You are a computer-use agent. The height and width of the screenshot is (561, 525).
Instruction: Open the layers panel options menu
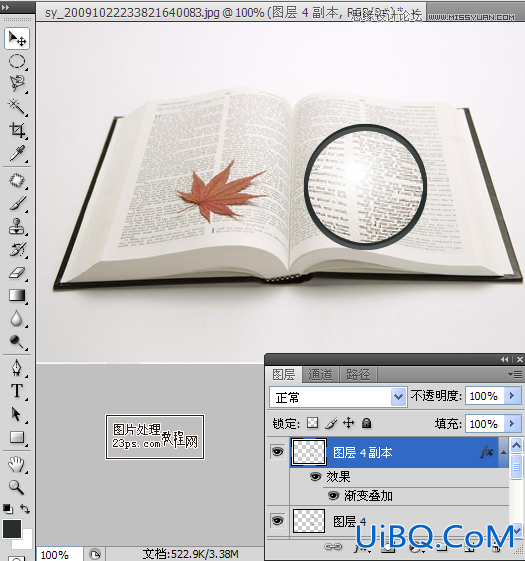515,375
